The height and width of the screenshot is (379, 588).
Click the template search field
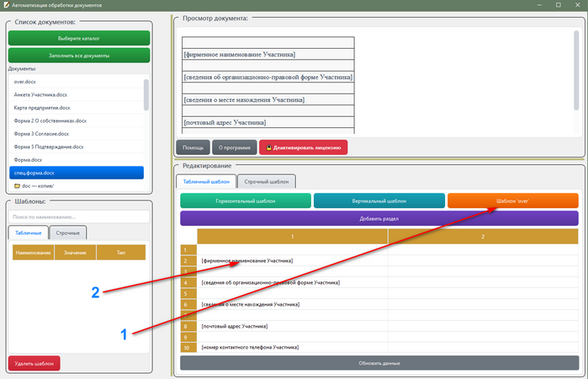[79, 216]
